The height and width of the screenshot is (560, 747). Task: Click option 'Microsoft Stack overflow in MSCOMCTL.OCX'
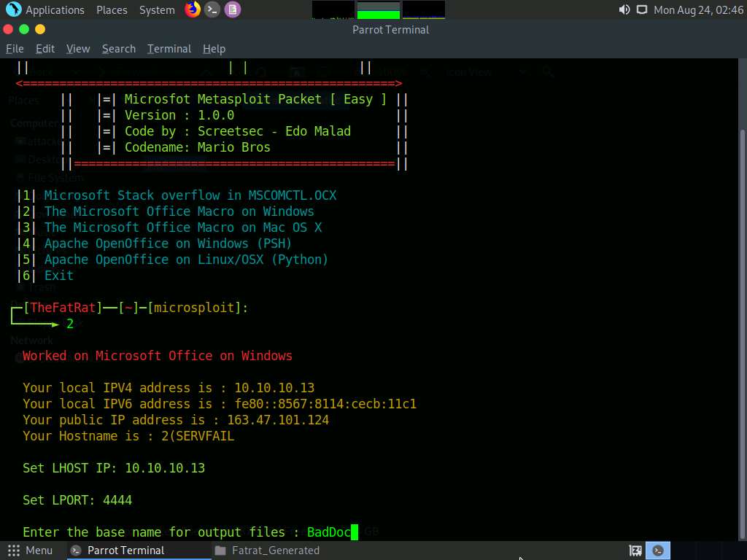[x=190, y=195]
